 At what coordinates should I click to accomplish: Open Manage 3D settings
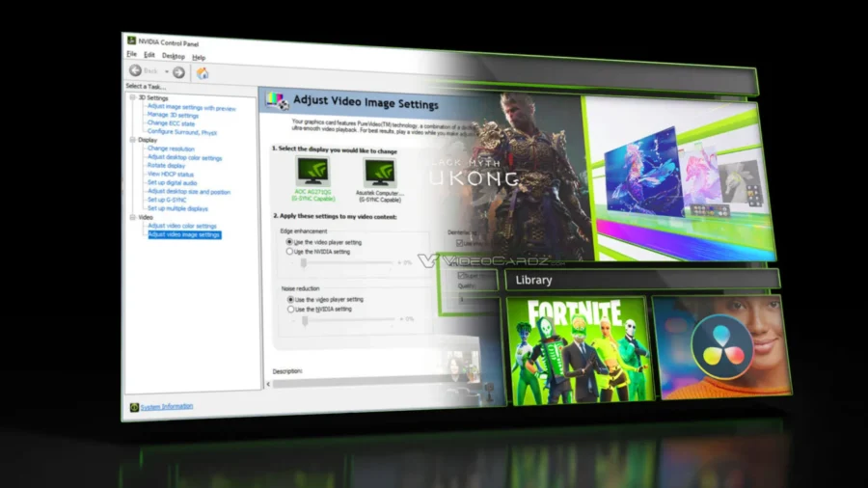tap(173, 115)
